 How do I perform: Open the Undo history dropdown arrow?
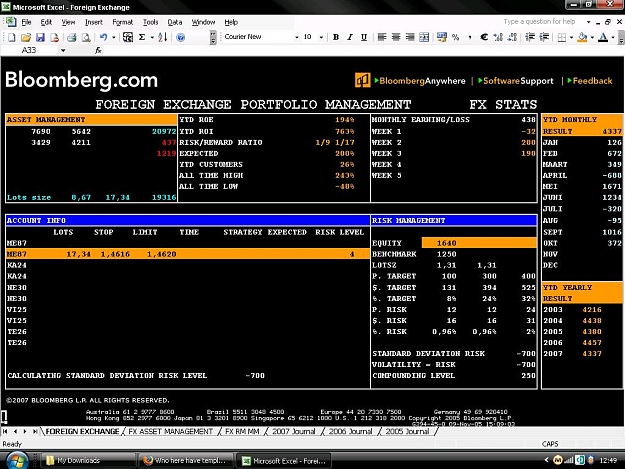click(114, 37)
